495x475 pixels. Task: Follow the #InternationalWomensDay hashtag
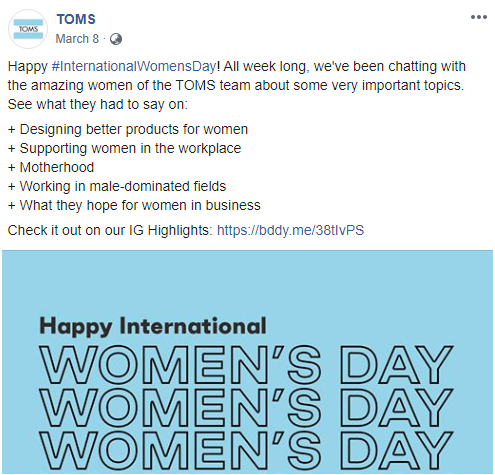tap(134, 66)
